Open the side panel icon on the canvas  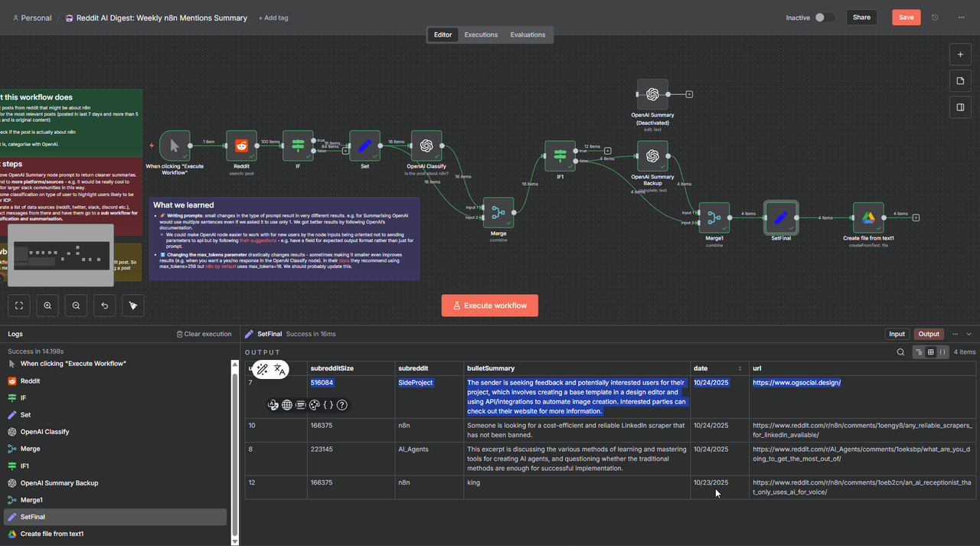pyautogui.click(x=960, y=107)
